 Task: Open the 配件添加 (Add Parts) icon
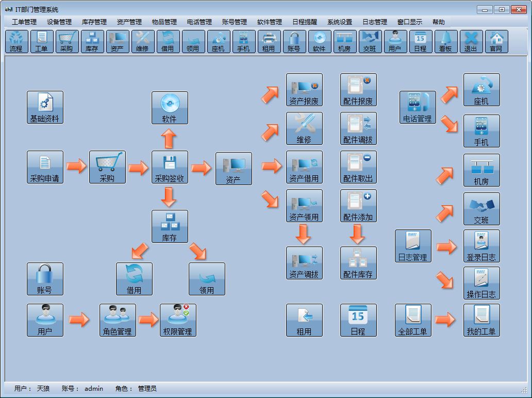pos(358,206)
